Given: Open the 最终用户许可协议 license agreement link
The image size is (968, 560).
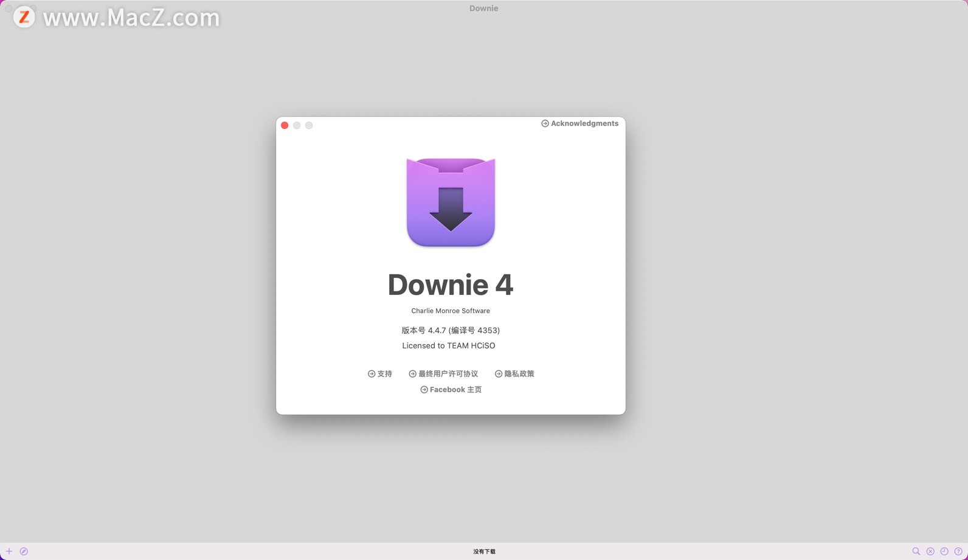Looking at the screenshot, I should click(443, 374).
